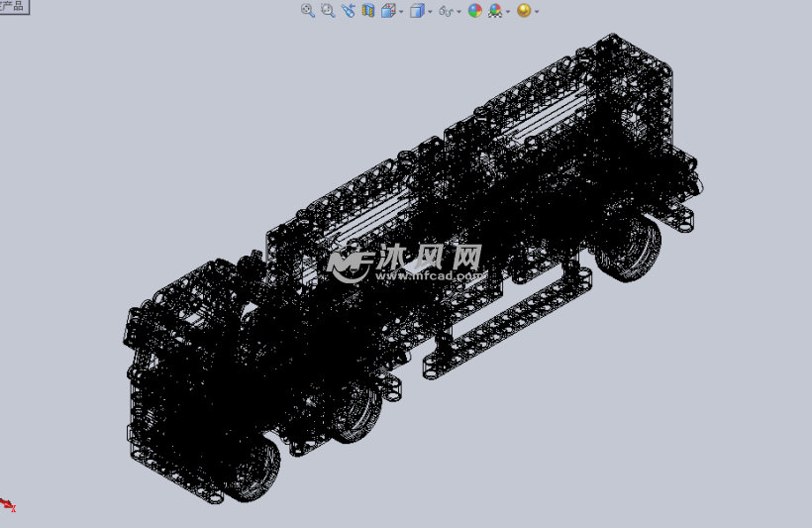Click the red X axis triad arrow
Image resolution: width=812 pixels, height=528 pixels.
coord(7,505)
